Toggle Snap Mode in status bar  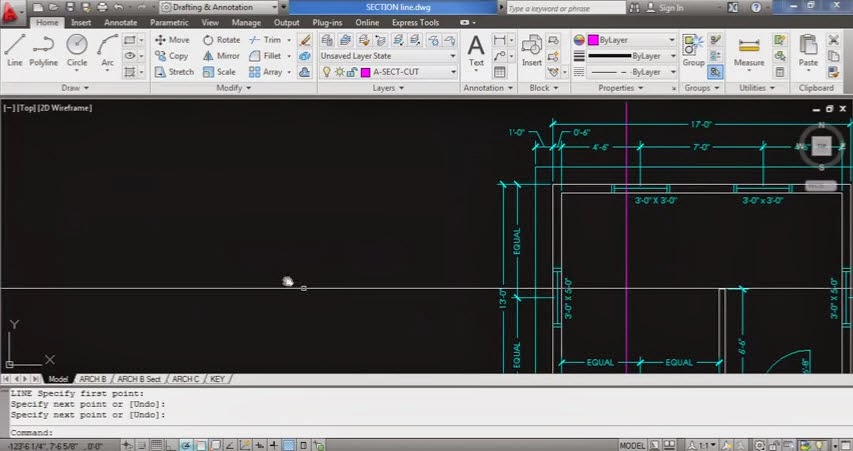[141, 446]
